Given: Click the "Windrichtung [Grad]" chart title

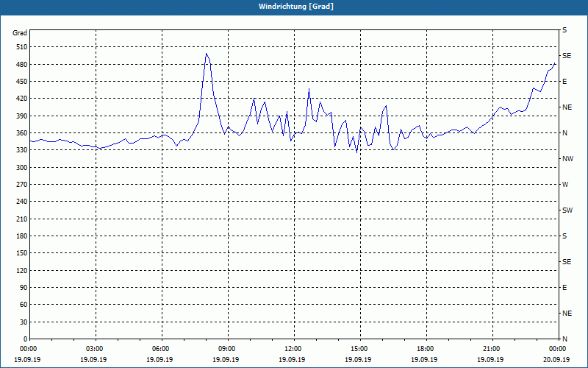Looking at the screenshot, I should [x=296, y=7].
